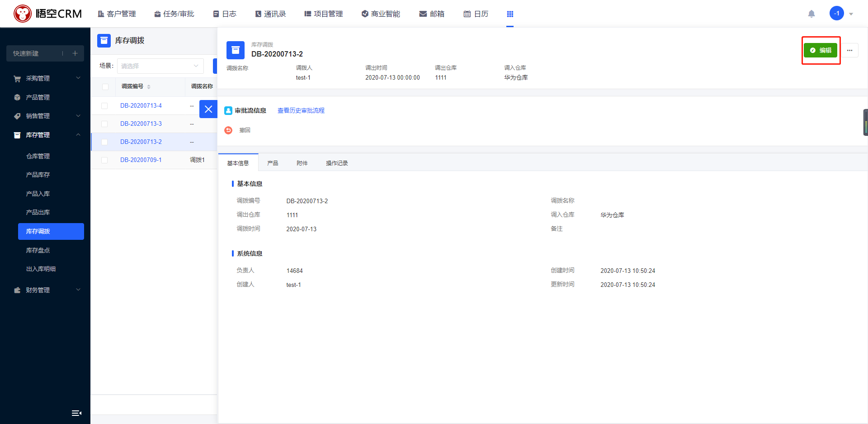Click the 产品管理 box icon
The height and width of the screenshot is (424, 868).
click(x=17, y=97)
